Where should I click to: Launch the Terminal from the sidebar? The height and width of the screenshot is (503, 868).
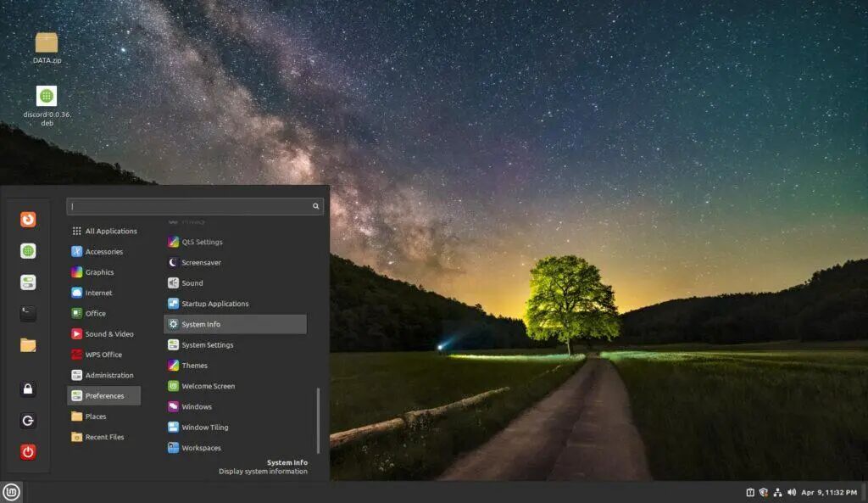[28, 312]
